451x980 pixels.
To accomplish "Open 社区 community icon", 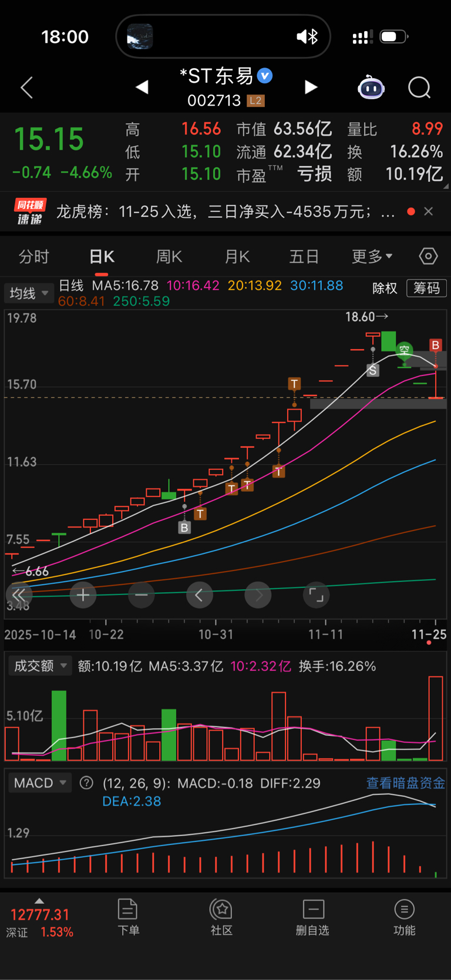I will tap(221, 917).
